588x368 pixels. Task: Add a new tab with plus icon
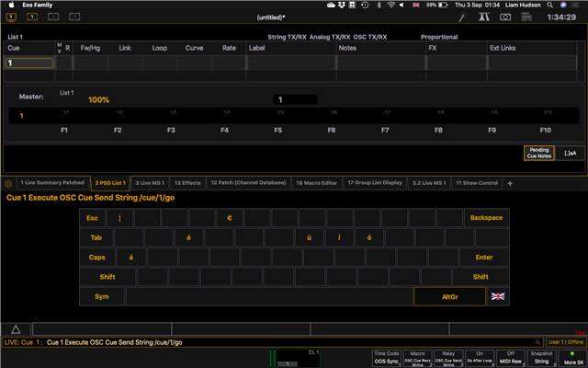(x=510, y=183)
